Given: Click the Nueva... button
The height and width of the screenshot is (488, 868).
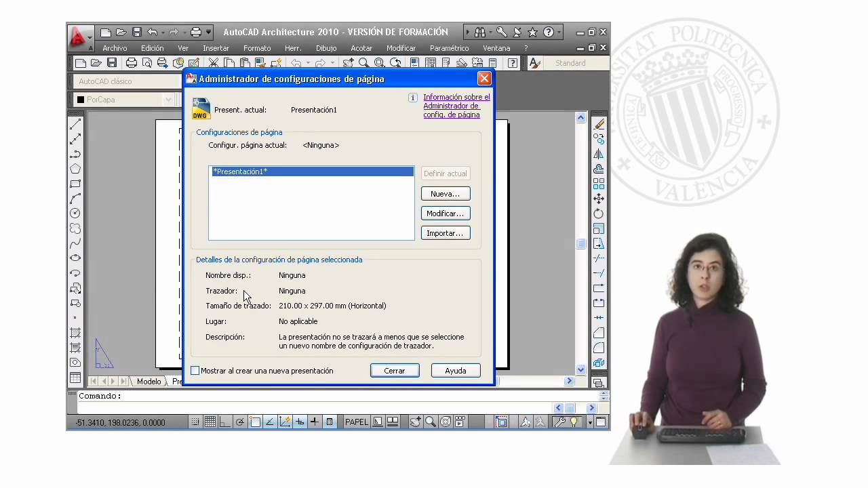Looking at the screenshot, I should click(446, 194).
